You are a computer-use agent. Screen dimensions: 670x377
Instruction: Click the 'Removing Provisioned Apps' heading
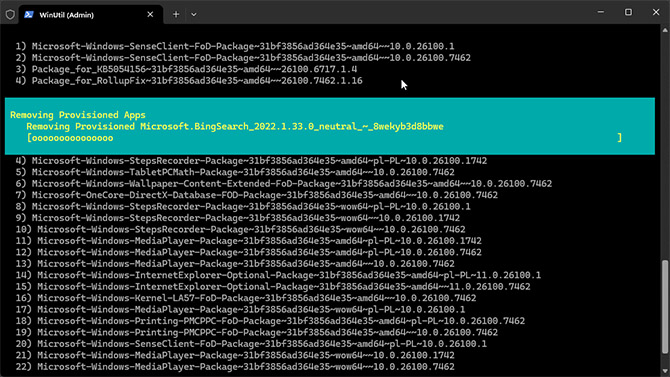pos(78,115)
